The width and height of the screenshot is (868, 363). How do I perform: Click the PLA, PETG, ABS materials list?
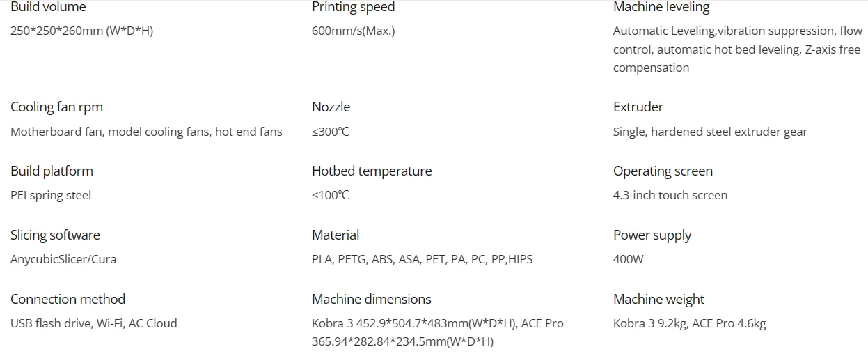pos(422,260)
